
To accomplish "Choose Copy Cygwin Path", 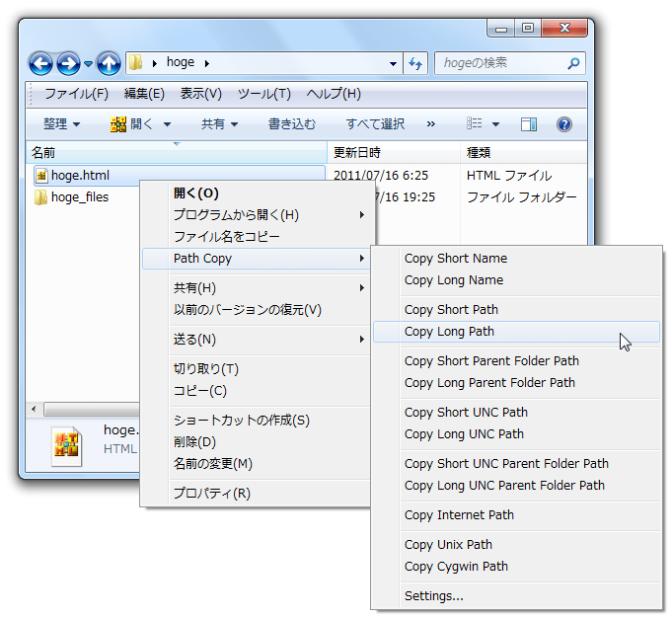I will (x=516, y=567).
